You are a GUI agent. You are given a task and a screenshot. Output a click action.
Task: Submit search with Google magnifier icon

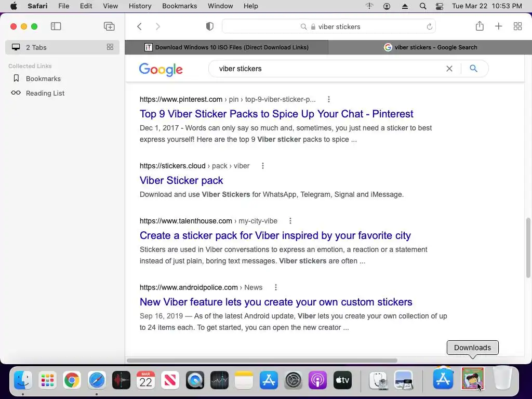click(x=474, y=69)
